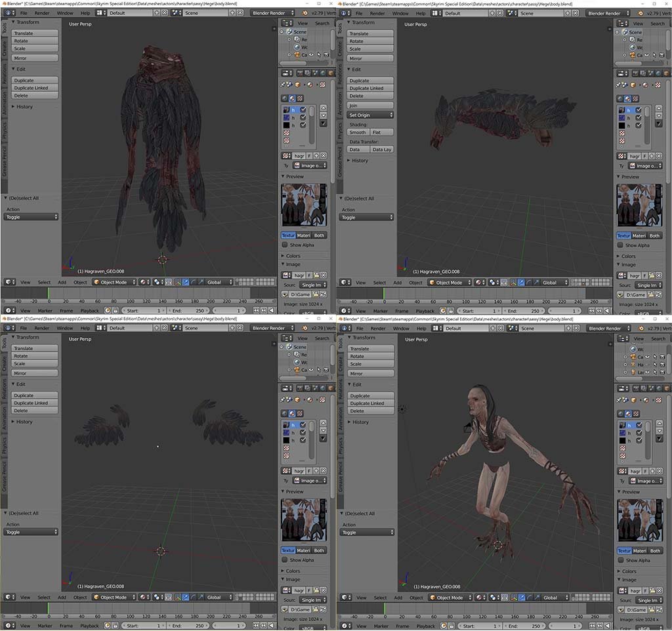
Task: Switch to the Create tab in the feathered torso window tool shelf
Action: pyautogui.click(x=5, y=48)
